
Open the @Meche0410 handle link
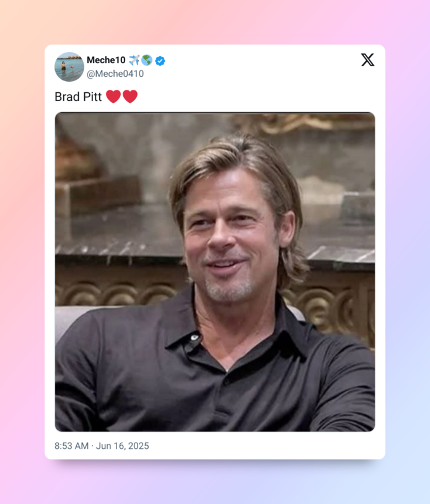tap(115, 74)
